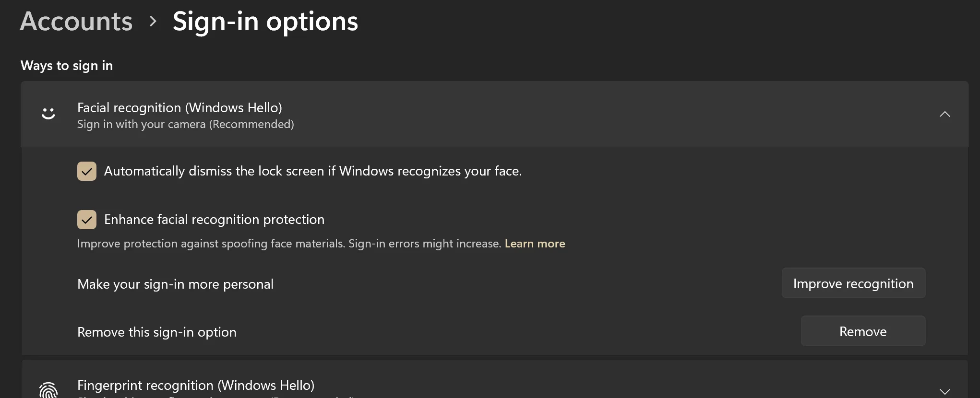Open the Learn more link
The width and height of the screenshot is (980, 398).
tap(535, 244)
